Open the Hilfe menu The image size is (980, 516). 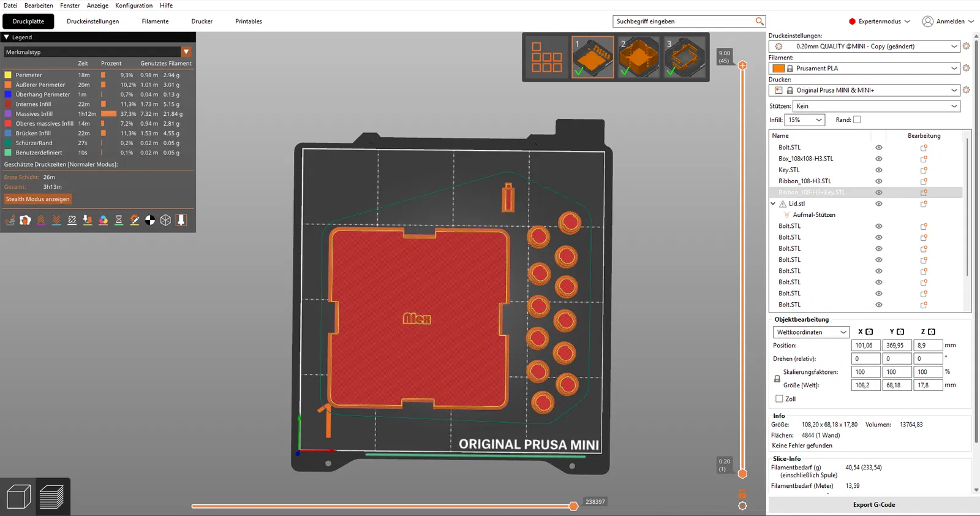point(167,6)
